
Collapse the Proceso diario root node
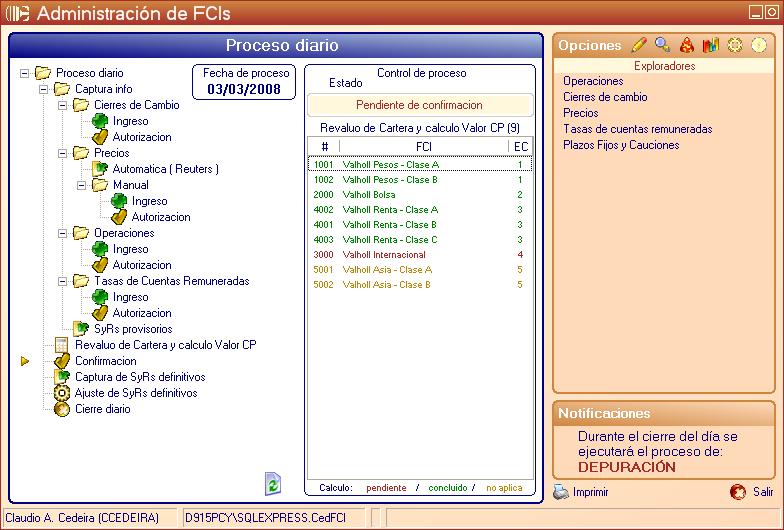(24, 74)
